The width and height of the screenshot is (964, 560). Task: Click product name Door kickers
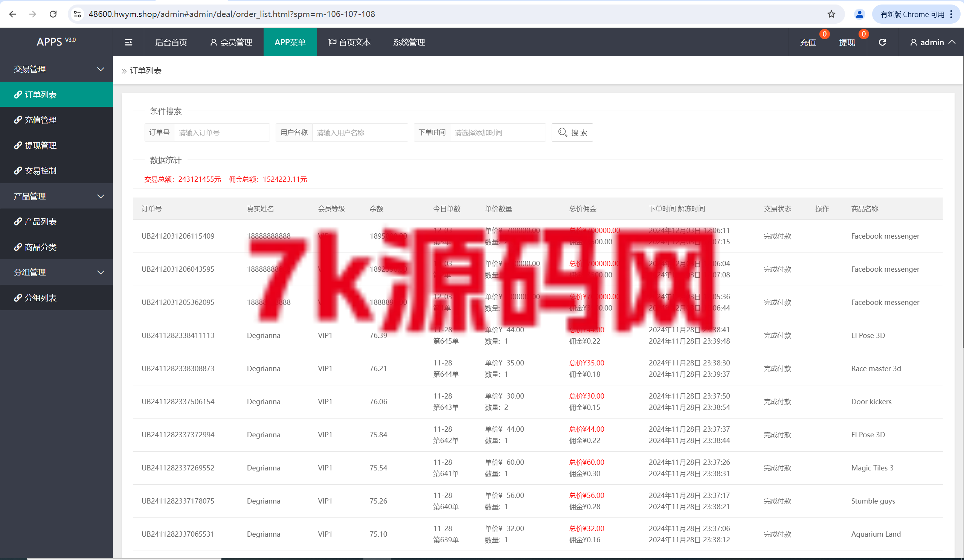point(871,401)
